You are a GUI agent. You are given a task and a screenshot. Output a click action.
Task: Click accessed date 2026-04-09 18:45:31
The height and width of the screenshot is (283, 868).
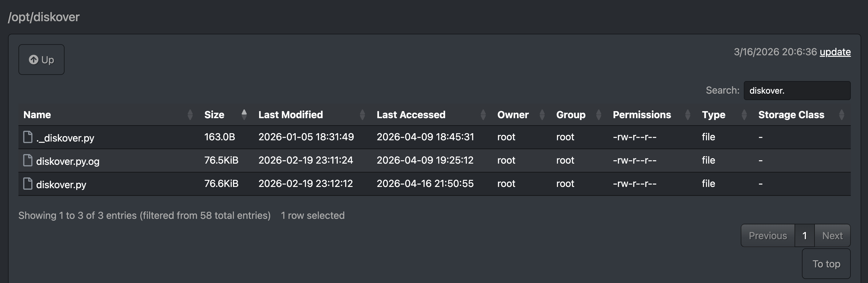[425, 137]
